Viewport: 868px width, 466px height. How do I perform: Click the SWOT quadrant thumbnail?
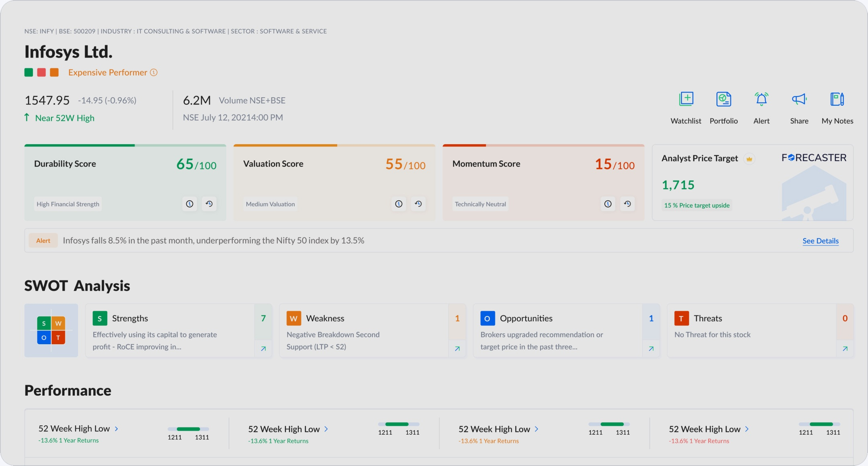51,330
